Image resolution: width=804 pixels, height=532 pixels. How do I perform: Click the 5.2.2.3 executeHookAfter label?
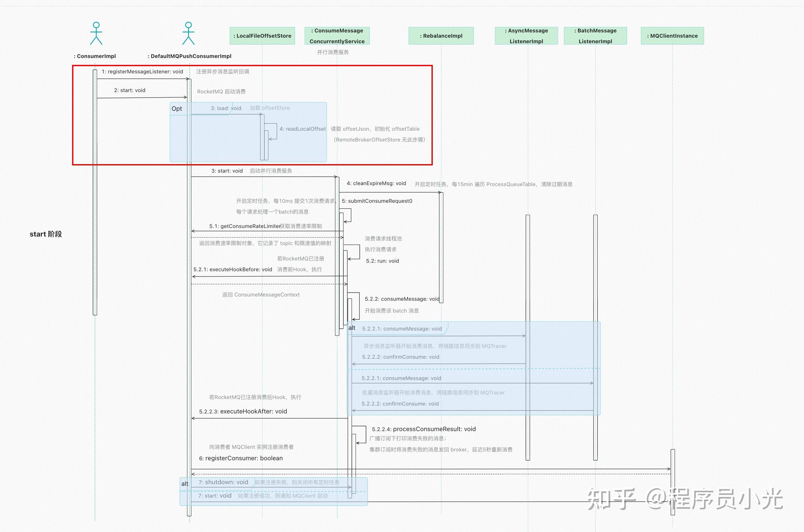[x=243, y=411]
